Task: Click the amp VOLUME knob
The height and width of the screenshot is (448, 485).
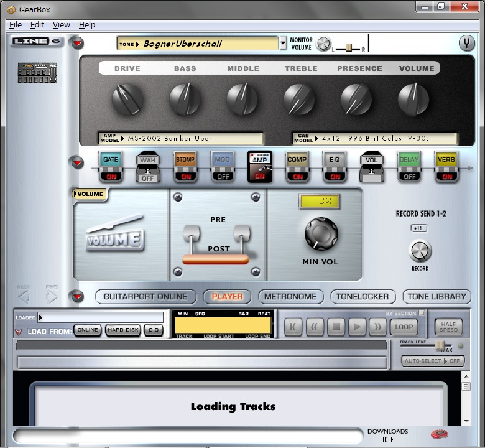Action: [x=413, y=99]
